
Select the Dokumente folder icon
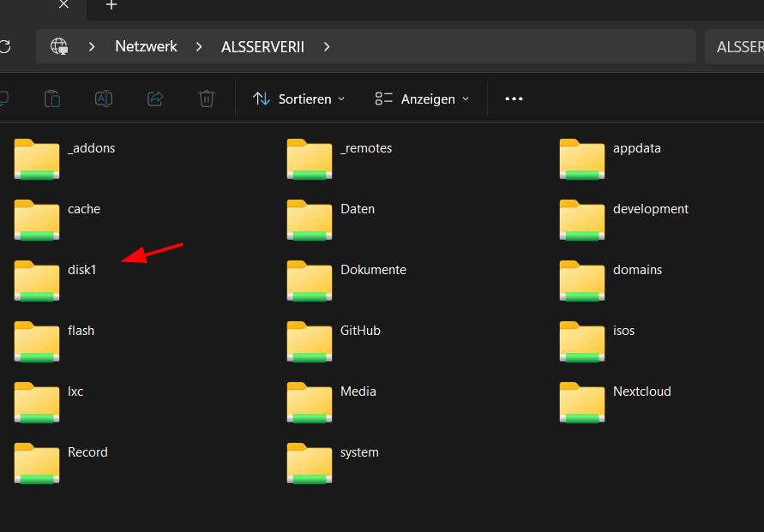click(310, 281)
